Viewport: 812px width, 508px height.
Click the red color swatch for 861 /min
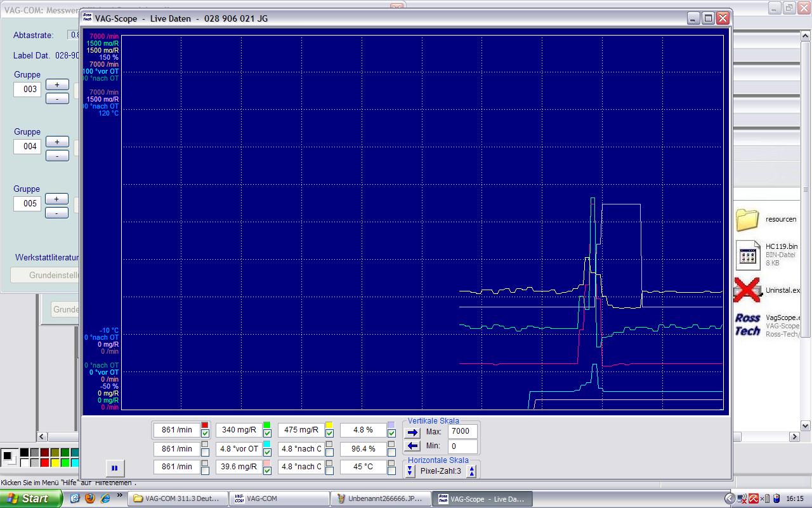coord(205,425)
